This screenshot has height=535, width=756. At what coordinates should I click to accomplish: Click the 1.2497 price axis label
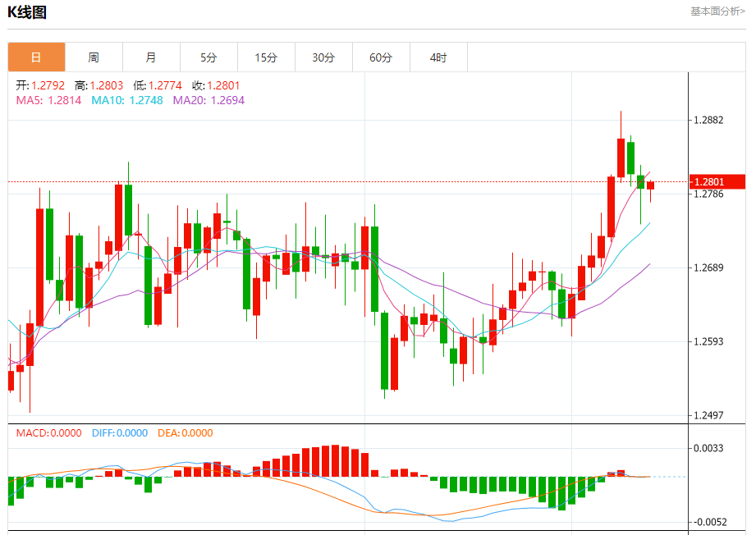pos(708,415)
